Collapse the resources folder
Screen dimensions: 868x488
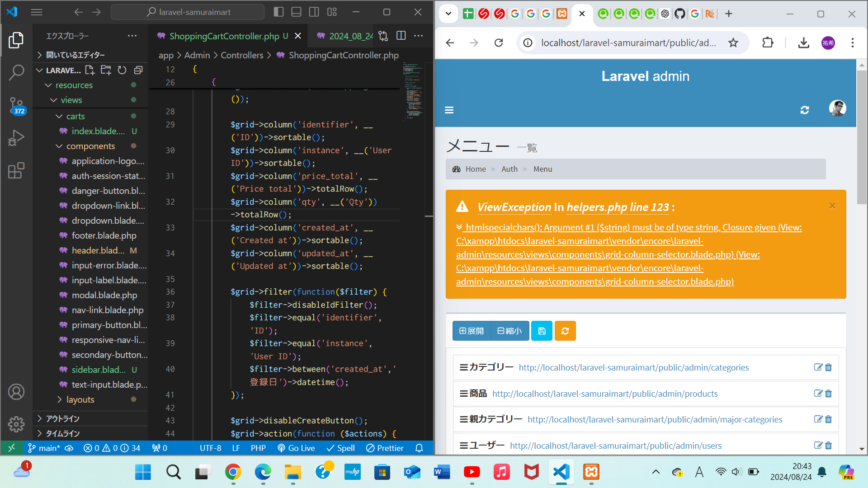point(74,85)
